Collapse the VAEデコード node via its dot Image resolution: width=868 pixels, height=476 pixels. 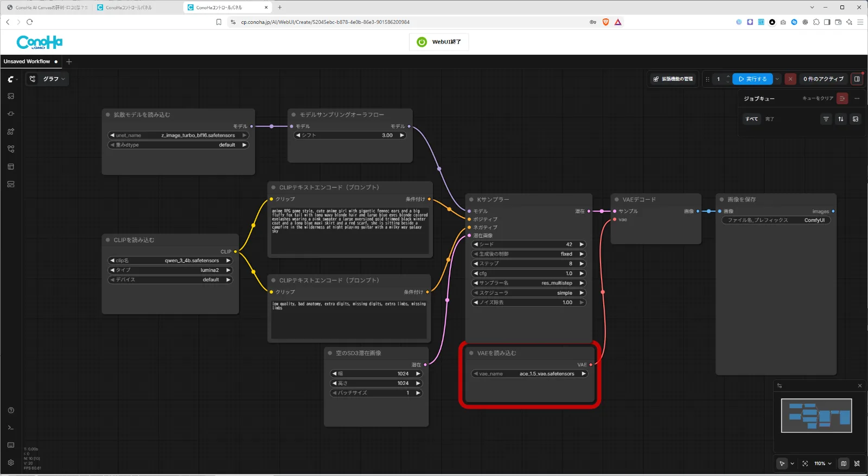pyautogui.click(x=617, y=200)
